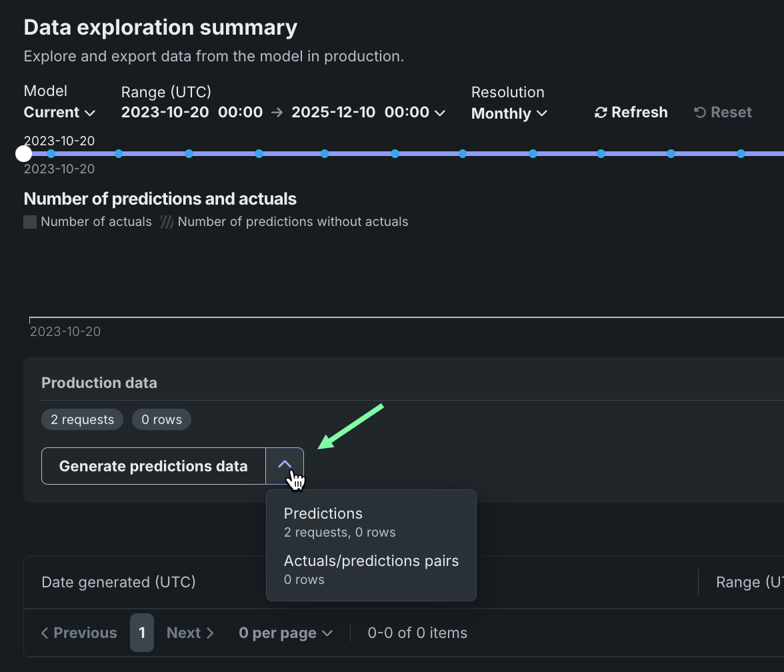Image resolution: width=784 pixels, height=672 pixels.
Task: Go to the Previous page
Action: (79, 633)
